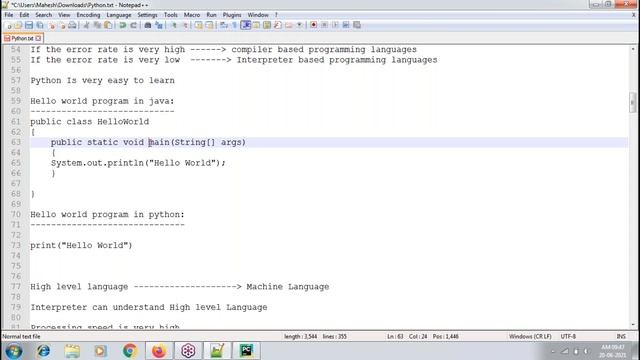Viewport: 640px width, 360px height.
Task: Click line number 70 in the margin
Action: tap(16, 214)
